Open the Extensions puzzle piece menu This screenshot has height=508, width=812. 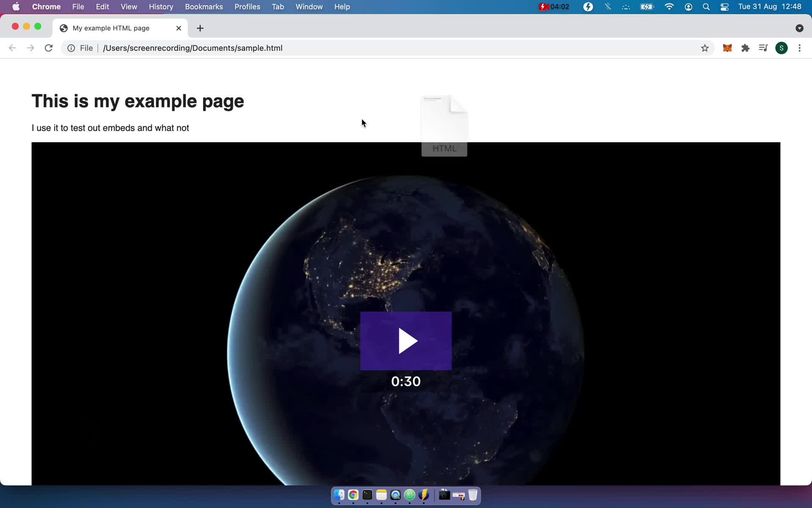745,48
